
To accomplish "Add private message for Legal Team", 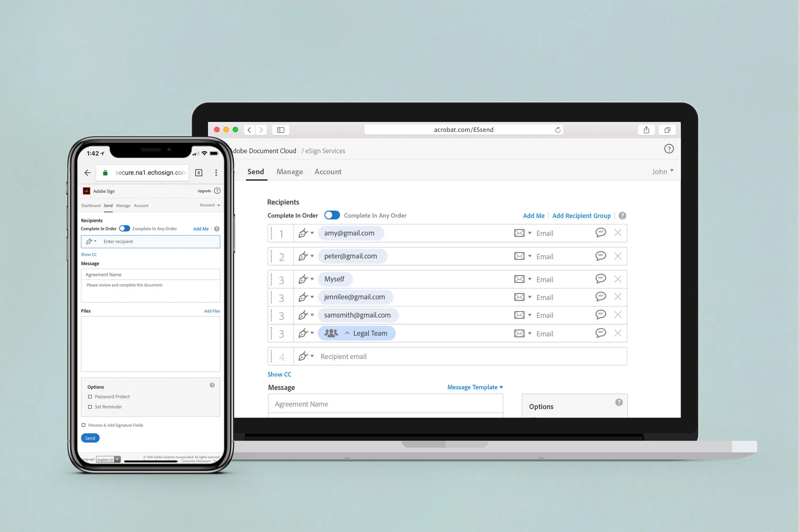I will point(600,333).
